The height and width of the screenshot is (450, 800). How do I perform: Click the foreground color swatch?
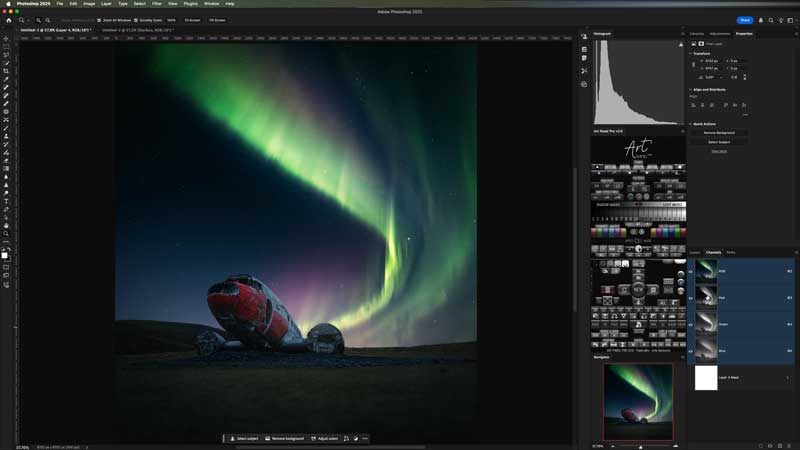pyautogui.click(x=5, y=255)
